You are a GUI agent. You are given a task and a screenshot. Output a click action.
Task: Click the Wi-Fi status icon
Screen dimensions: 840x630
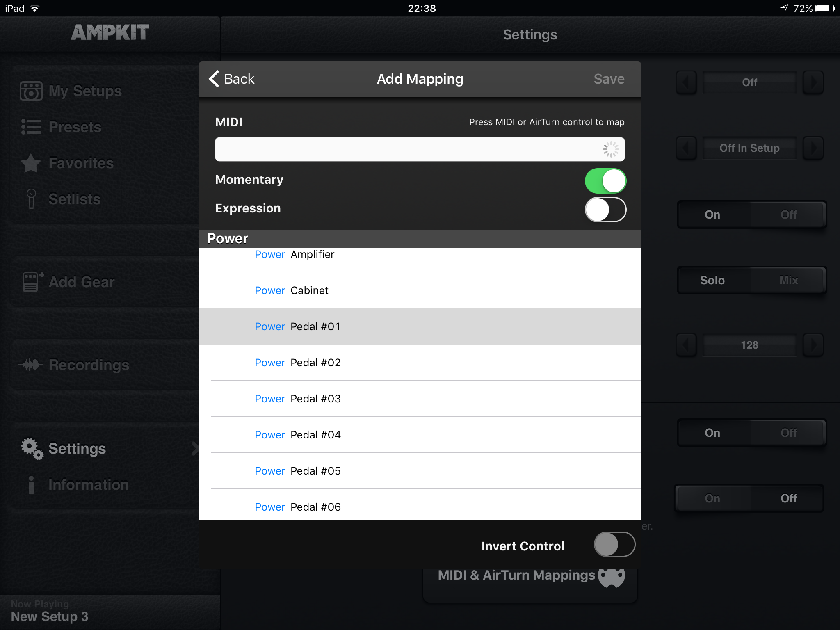click(x=35, y=8)
